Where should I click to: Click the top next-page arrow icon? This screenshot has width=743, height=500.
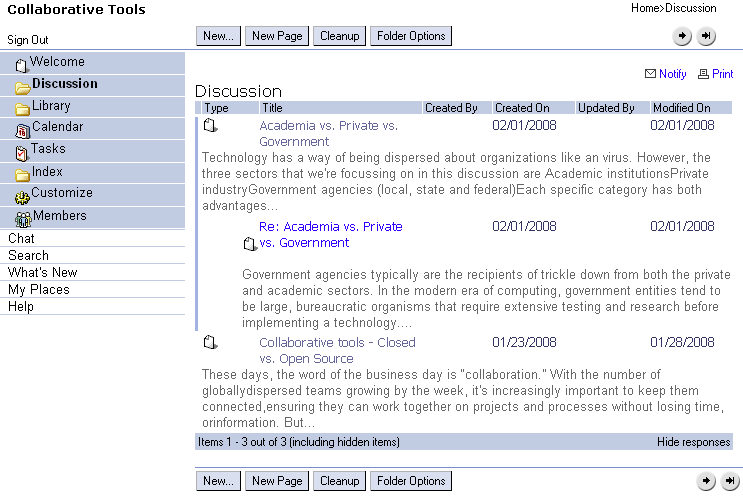pos(681,36)
